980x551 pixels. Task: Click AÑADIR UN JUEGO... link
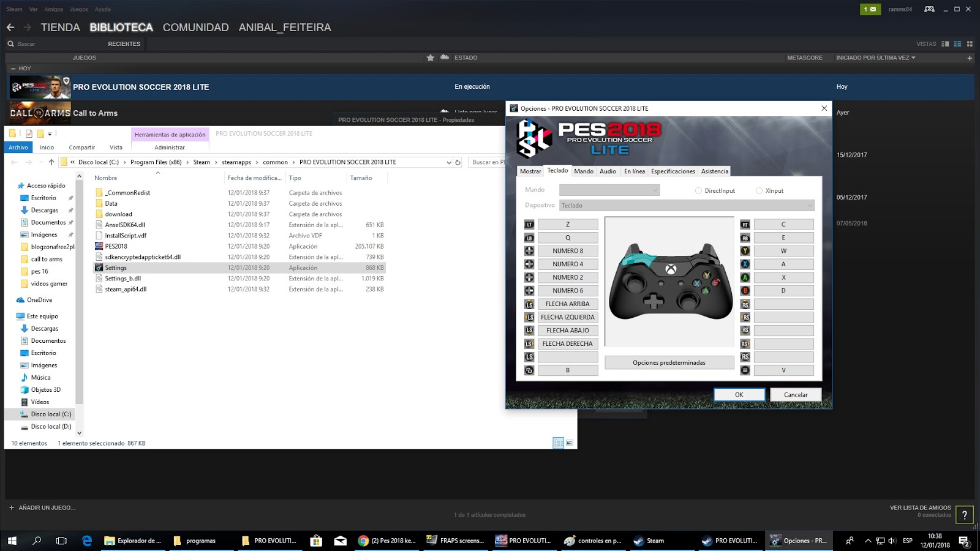pos(47,508)
